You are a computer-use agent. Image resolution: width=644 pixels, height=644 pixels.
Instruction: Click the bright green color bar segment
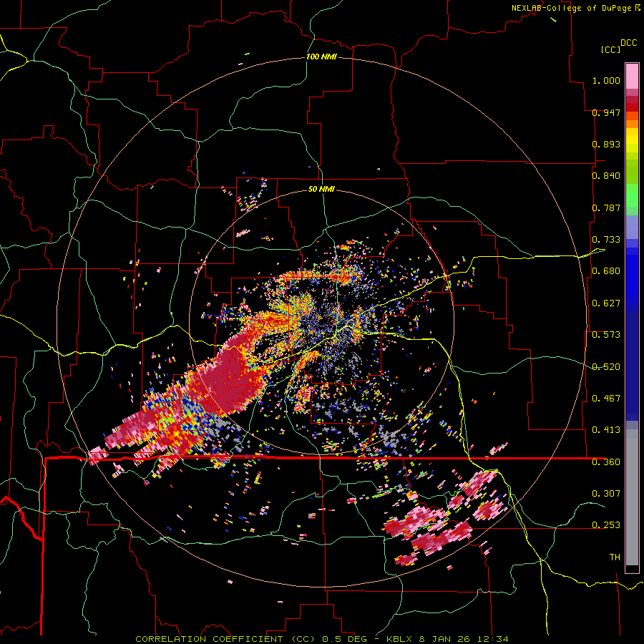(x=632, y=195)
